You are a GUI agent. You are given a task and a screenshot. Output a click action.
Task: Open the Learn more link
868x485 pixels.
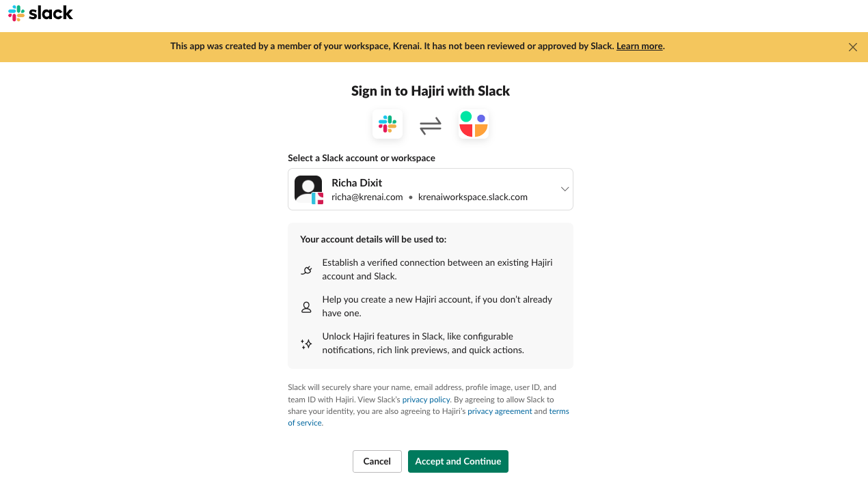(x=639, y=46)
